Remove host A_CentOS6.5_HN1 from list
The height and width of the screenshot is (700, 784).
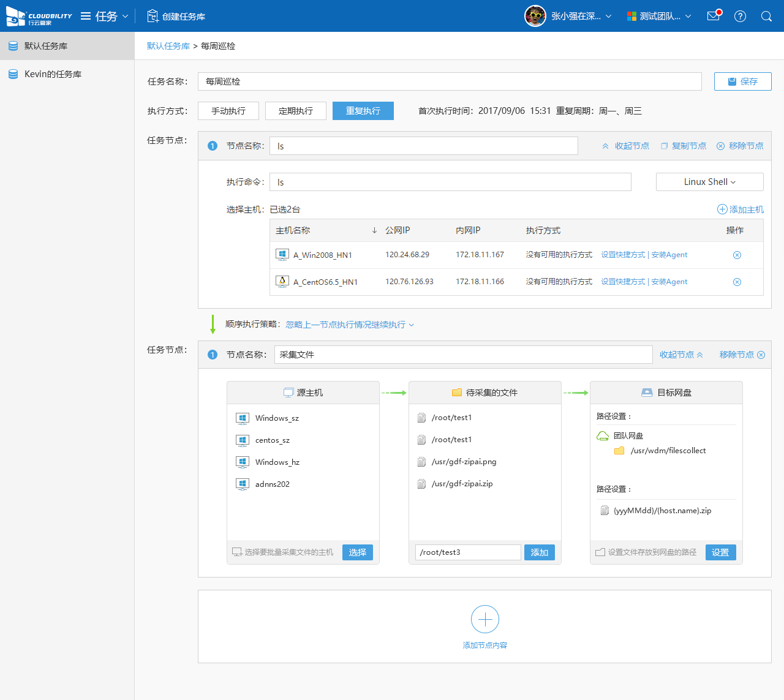737,282
